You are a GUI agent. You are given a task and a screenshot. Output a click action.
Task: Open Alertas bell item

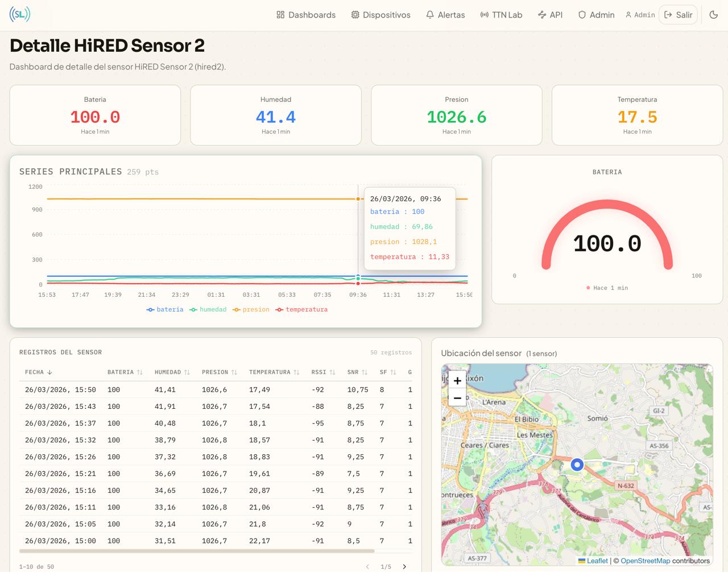click(x=445, y=15)
